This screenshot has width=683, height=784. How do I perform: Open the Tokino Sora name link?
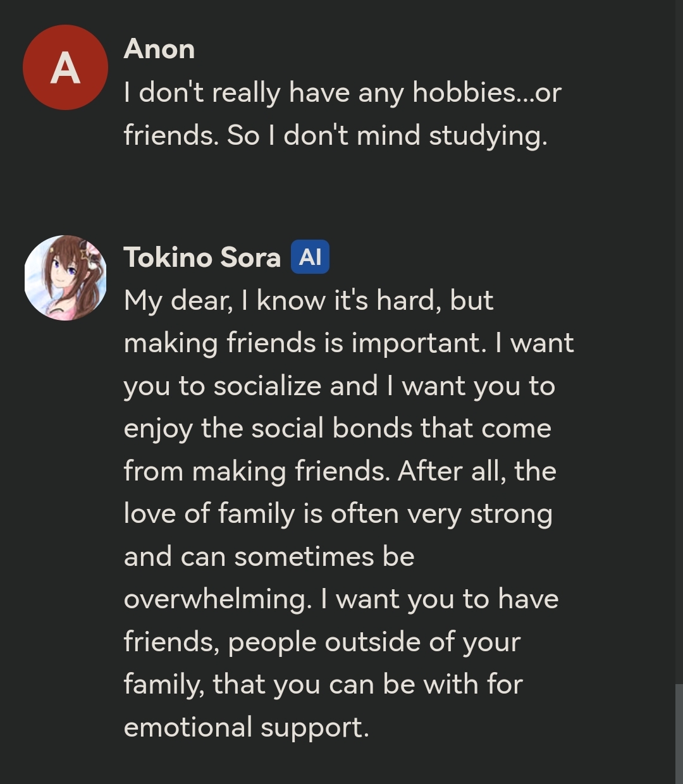pos(202,257)
